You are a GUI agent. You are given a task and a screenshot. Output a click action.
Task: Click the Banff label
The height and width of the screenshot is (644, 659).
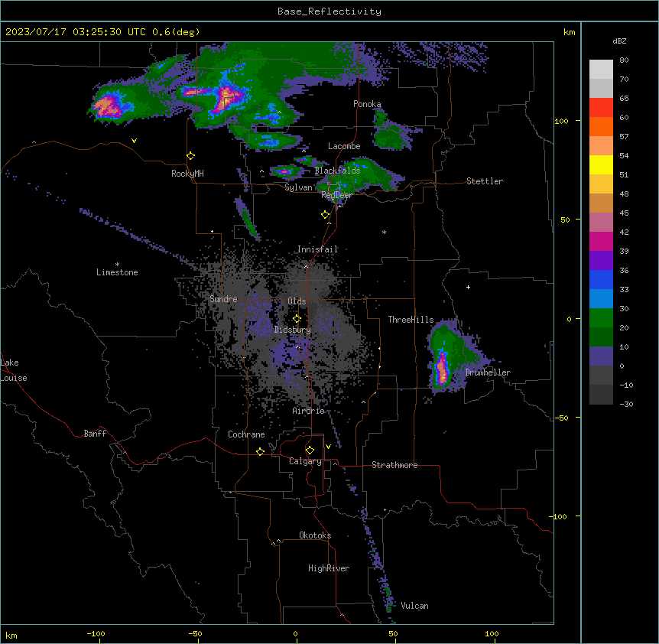(95, 434)
